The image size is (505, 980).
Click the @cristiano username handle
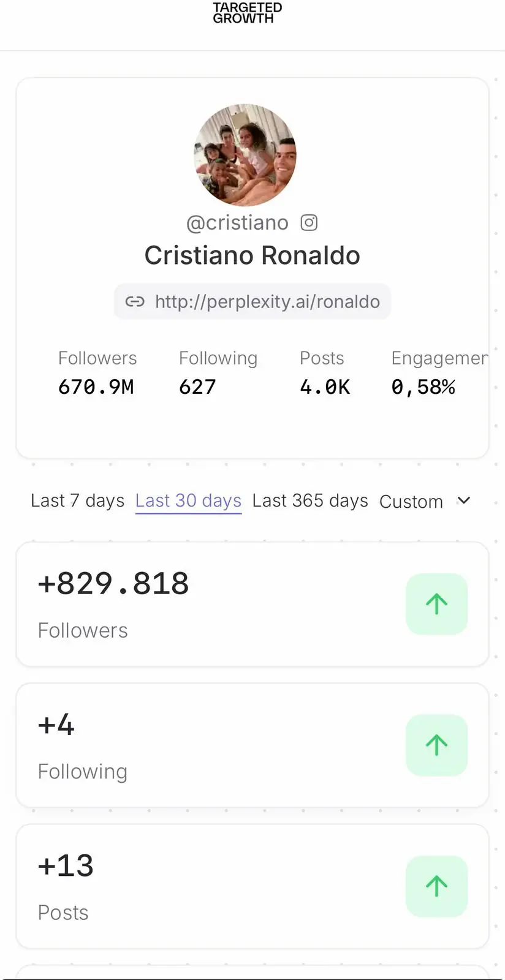pyautogui.click(x=237, y=222)
